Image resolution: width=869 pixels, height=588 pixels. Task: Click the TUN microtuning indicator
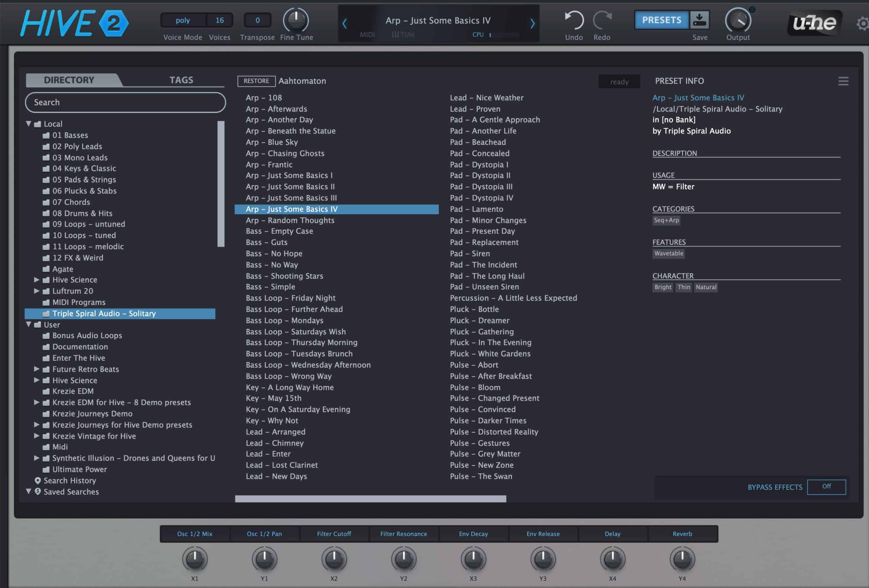pyautogui.click(x=403, y=35)
